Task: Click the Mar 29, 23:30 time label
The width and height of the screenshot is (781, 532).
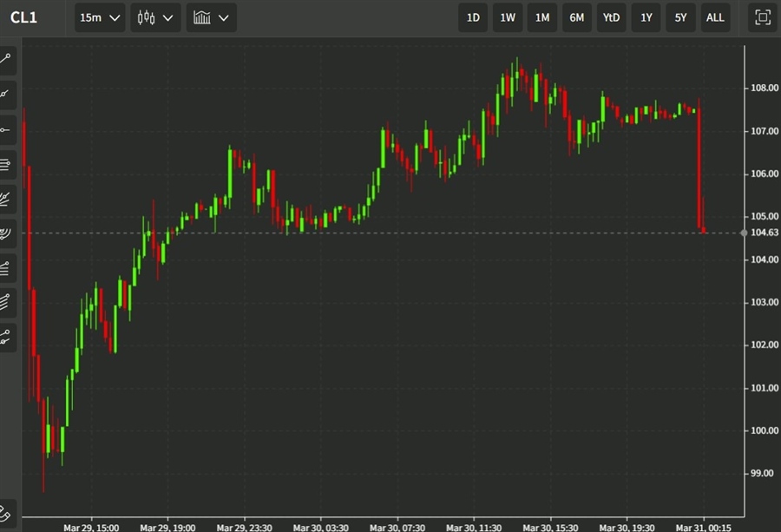Action: click(x=244, y=528)
